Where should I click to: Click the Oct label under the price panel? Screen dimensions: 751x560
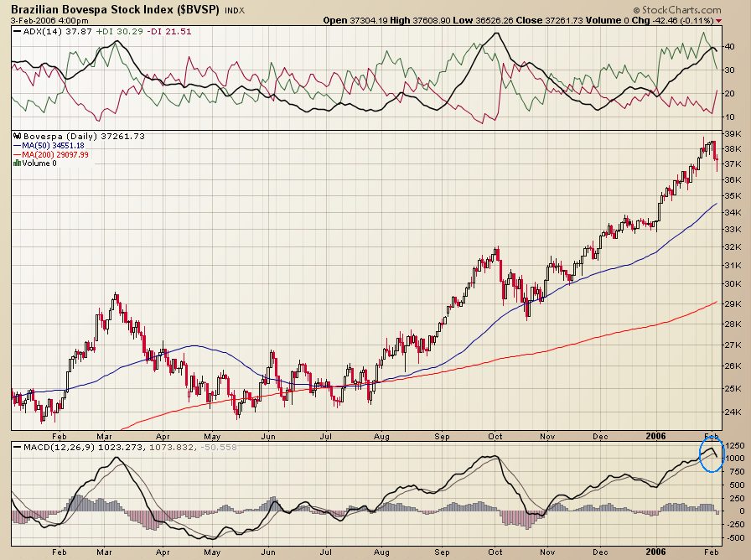[495, 437]
